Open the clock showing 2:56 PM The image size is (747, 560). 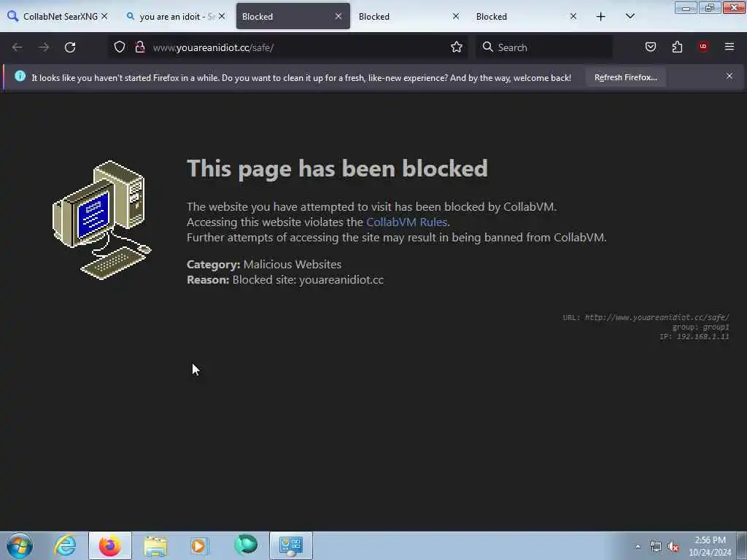[710, 545]
